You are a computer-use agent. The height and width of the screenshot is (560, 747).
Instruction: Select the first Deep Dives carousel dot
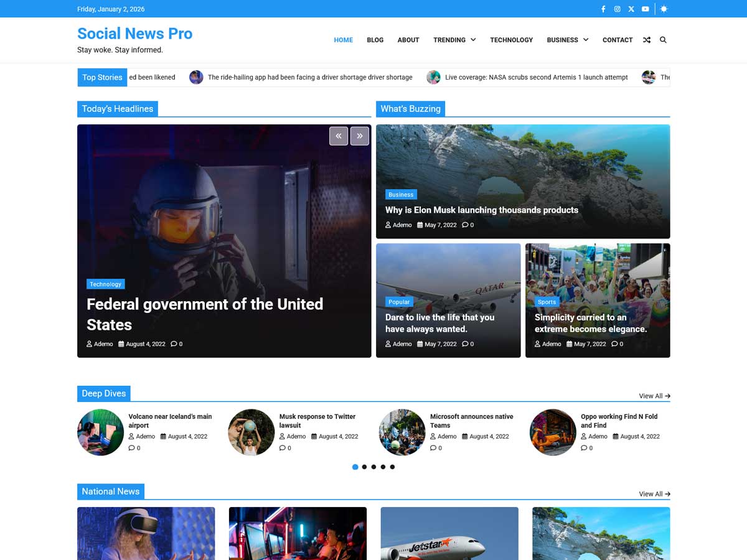click(355, 467)
